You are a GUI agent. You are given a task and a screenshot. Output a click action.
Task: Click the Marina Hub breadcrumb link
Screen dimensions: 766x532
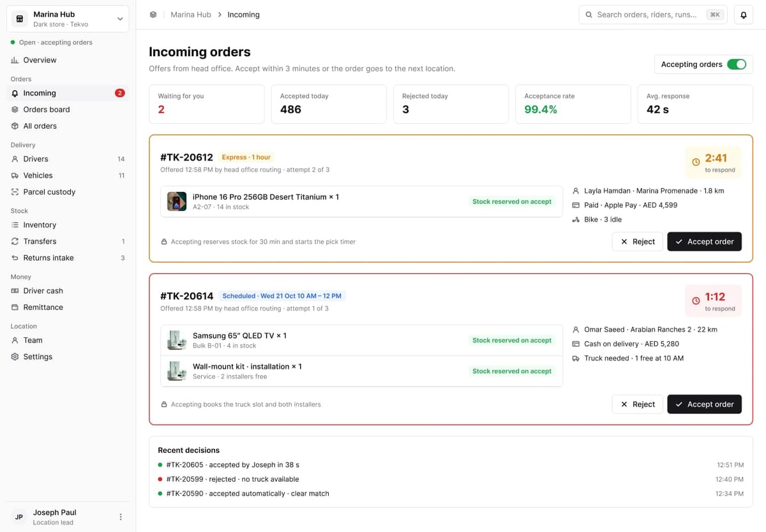(191, 15)
